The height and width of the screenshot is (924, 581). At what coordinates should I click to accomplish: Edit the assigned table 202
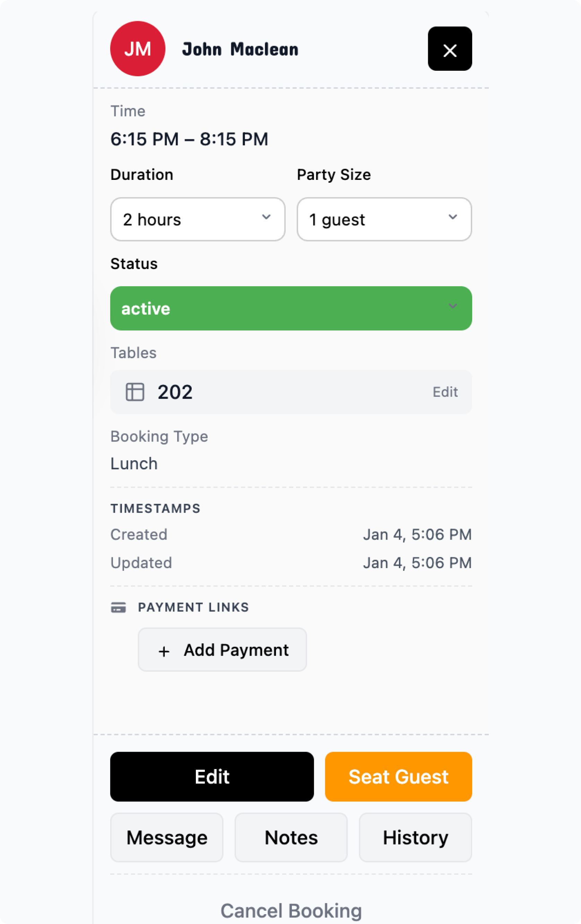pyautogui.click(x=445, y=392)
